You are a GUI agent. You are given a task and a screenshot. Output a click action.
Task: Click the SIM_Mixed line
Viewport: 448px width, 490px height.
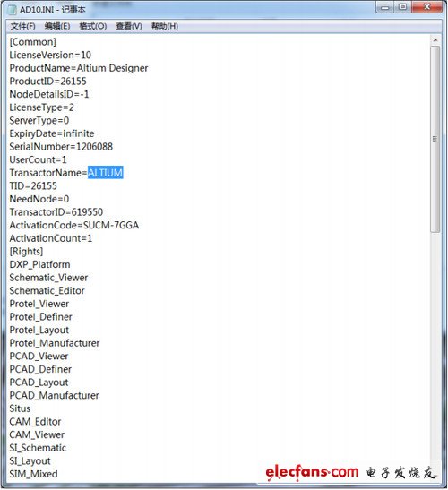(34, 475)
